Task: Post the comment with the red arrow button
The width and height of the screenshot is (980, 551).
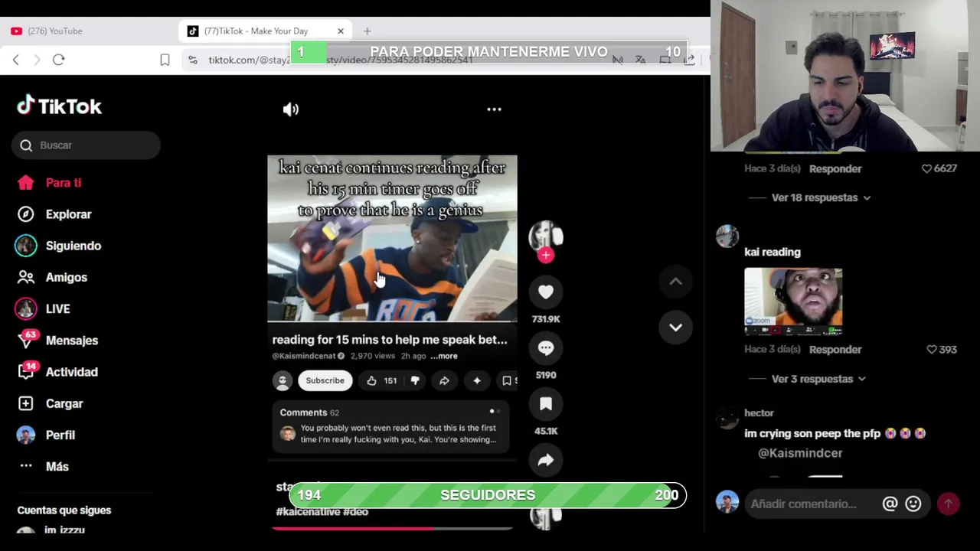Action: tap(949, 504)
